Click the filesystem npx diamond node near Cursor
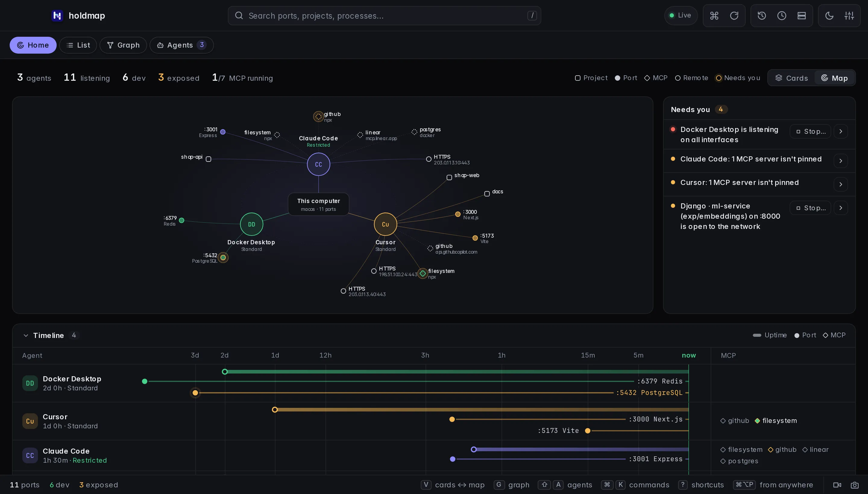Screen dimensions: 868x494 423,274
